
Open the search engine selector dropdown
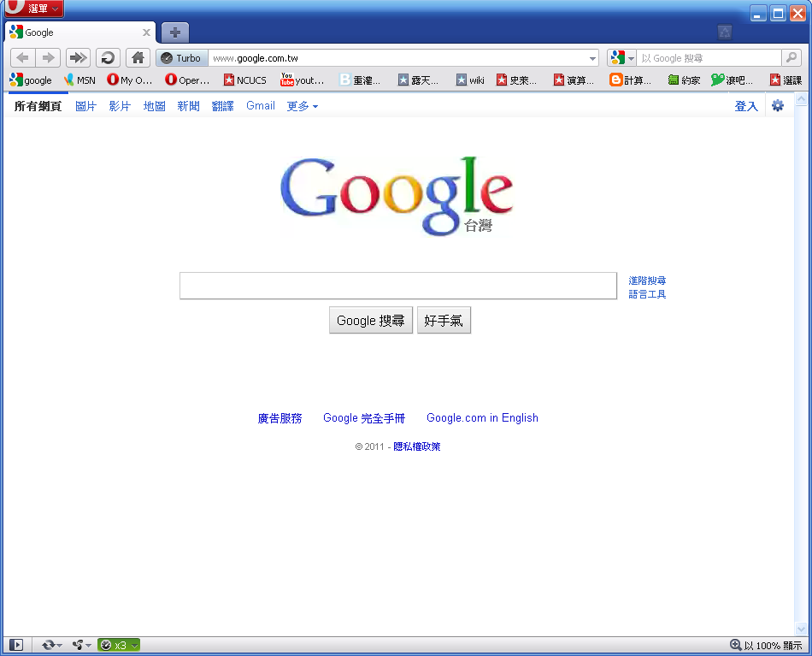click(x=622, y=58)
